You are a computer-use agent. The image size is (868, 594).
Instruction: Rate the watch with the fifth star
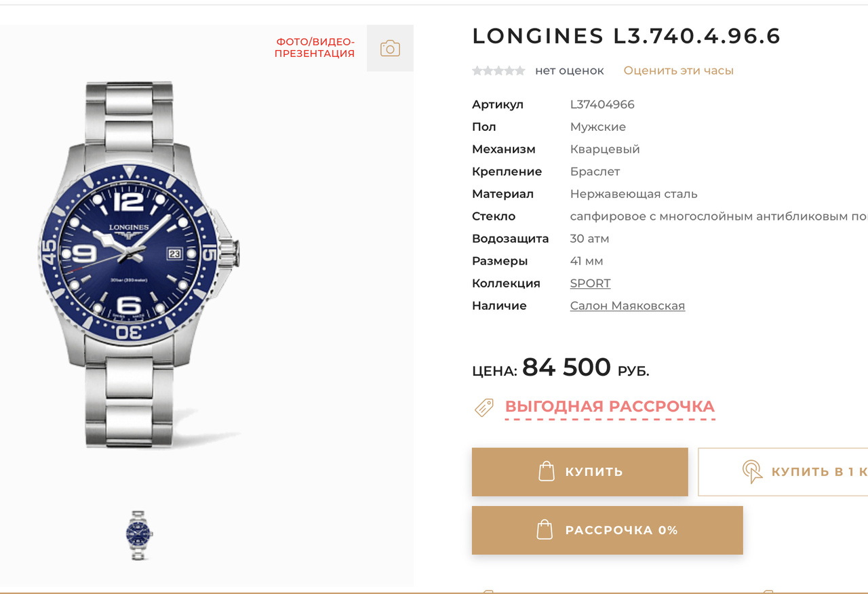coord(520,71)
